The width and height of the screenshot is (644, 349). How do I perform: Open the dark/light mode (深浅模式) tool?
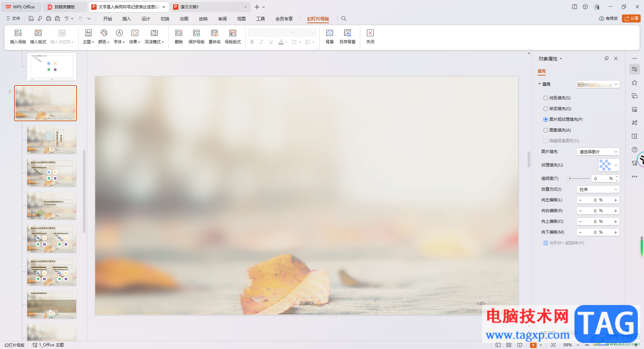(154, 37)
